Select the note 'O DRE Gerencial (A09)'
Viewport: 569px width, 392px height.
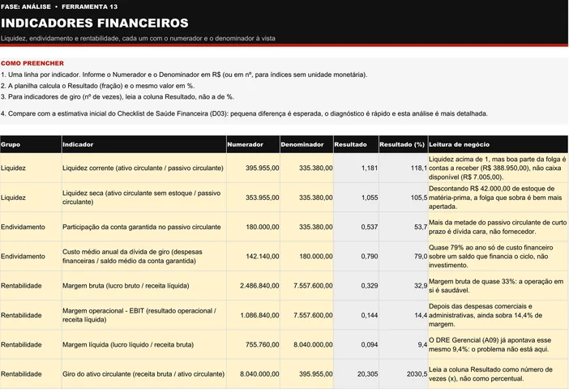(498, 344)
